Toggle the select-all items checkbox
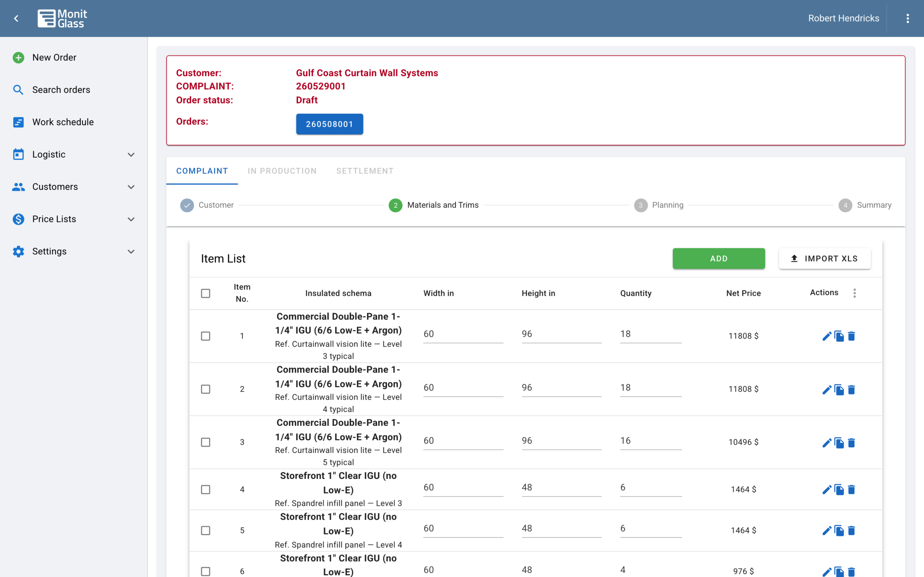This screenshot has height=577, width=924. coord(205,293)
